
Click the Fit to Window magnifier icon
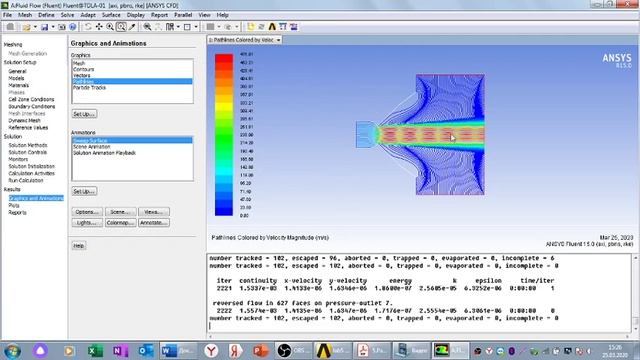point(147,27)
